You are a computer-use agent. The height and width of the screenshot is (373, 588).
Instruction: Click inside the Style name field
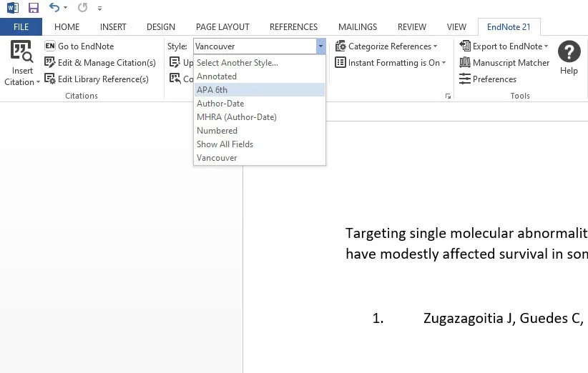[254, 46]
